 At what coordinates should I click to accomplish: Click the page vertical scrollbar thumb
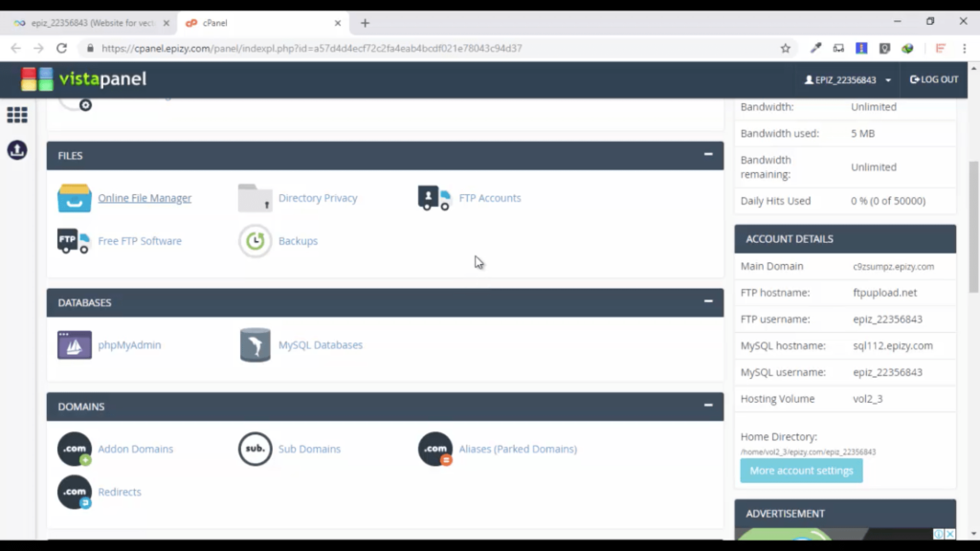pos(973,227)
